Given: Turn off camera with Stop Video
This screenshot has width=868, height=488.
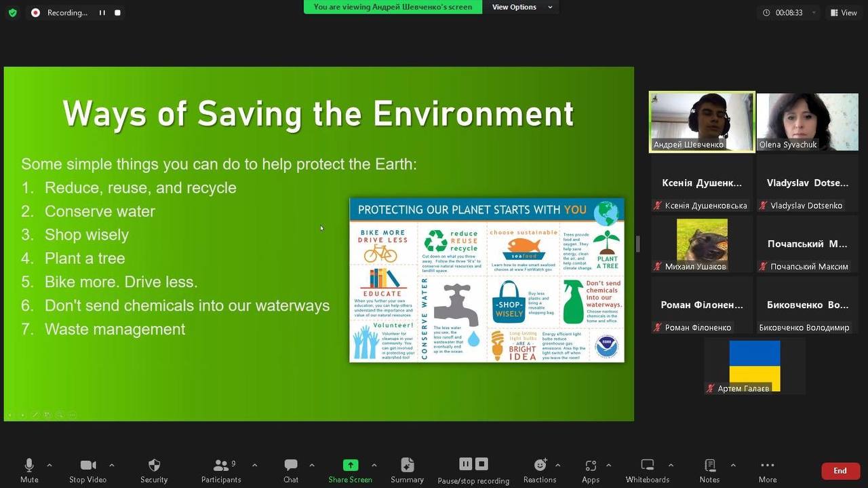Looking at the screenshot, I should (88, 470).
